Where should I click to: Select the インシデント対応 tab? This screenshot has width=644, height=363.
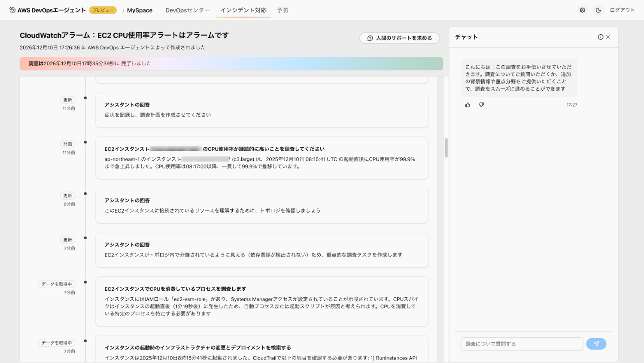click(243, 10)
